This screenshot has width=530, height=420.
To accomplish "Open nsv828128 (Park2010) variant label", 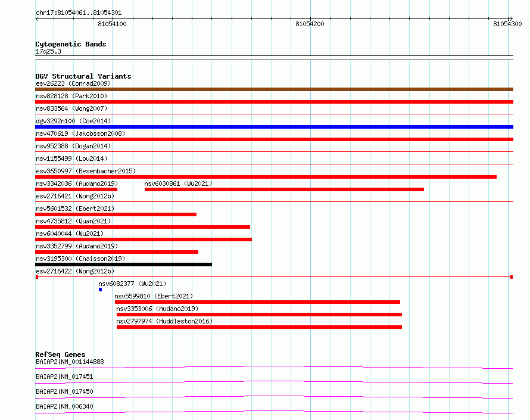I will tap(71, 96).
